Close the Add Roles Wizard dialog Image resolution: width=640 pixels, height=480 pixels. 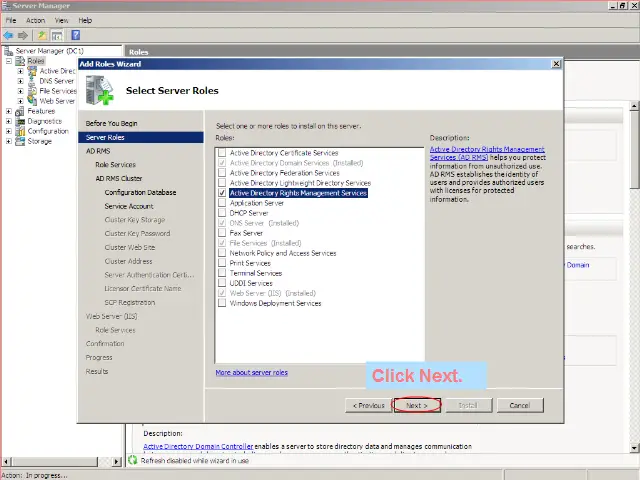556,64
